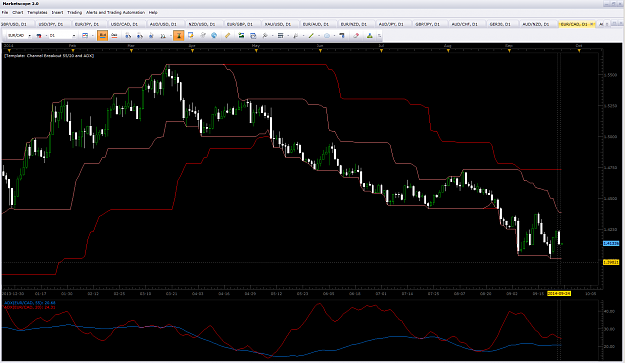Open Alerts and Trading Automation menu
Screen dimensions: 625x363
[116, 12]
